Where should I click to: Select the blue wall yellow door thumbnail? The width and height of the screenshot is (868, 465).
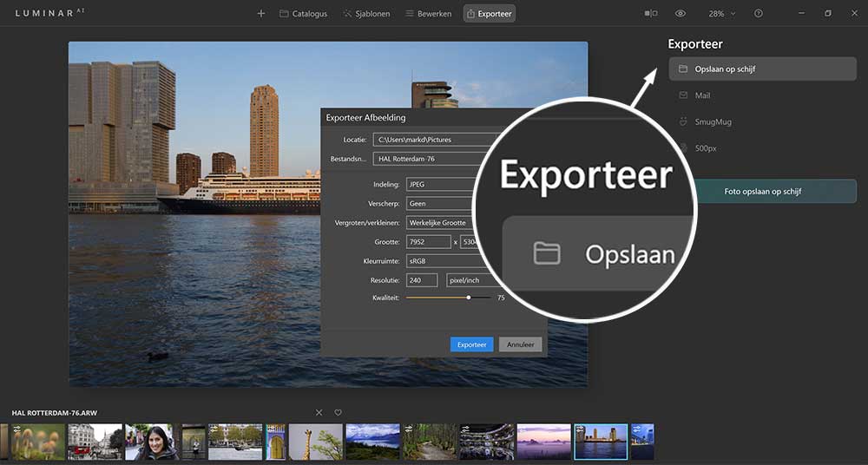click(276, 442)
